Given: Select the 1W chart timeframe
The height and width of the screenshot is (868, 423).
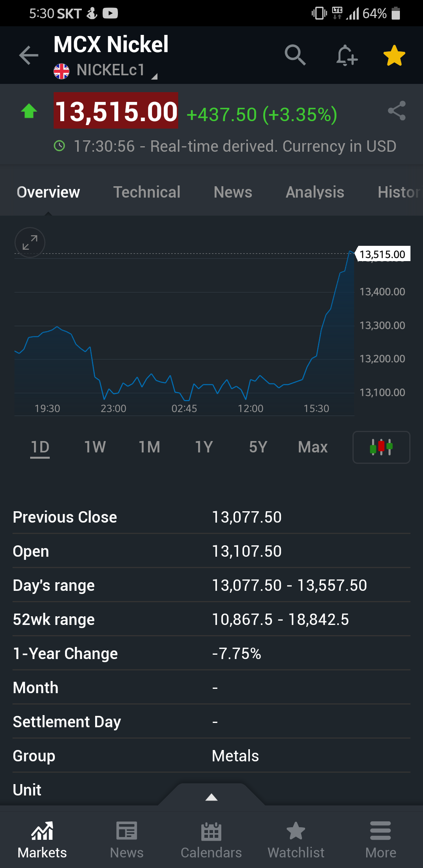Looking at the screenshot, I should [95, 447].
